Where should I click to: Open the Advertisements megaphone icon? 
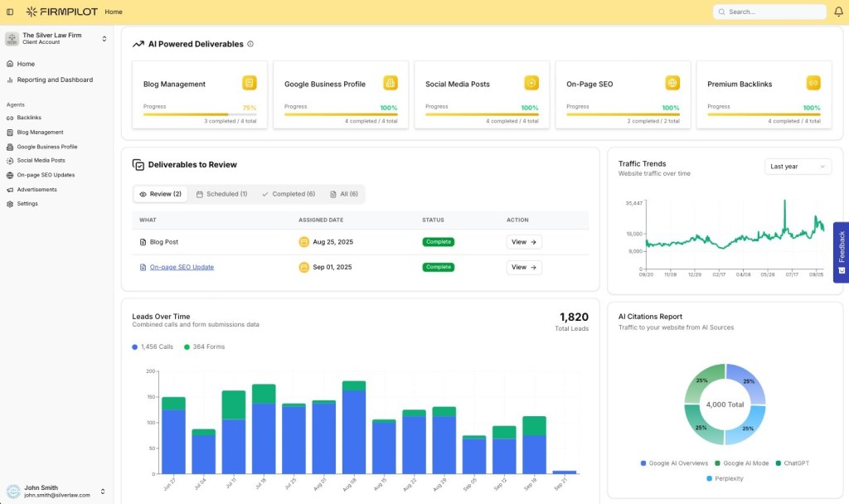(10, 189)
